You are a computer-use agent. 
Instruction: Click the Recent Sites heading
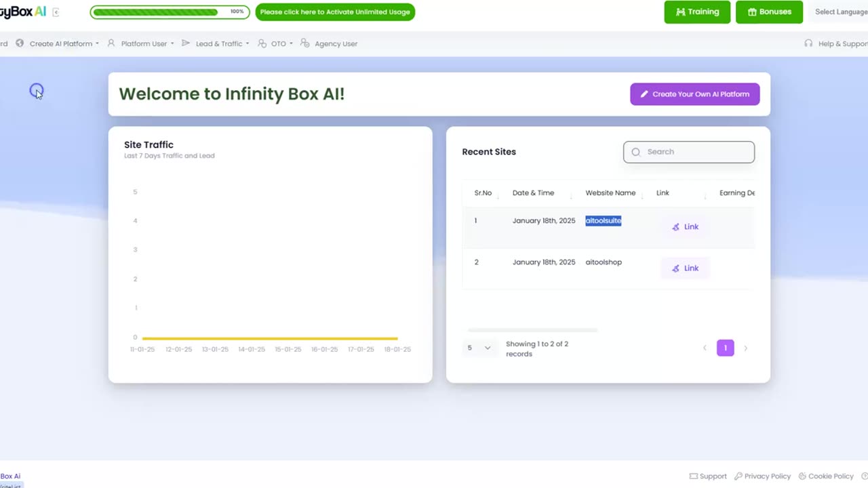point(489,152)
